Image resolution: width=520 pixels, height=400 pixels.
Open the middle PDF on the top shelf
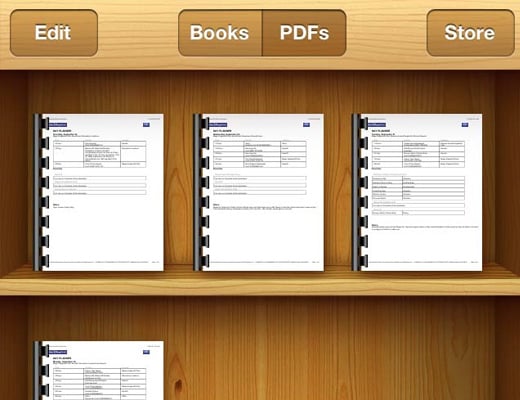pos(258,192)
